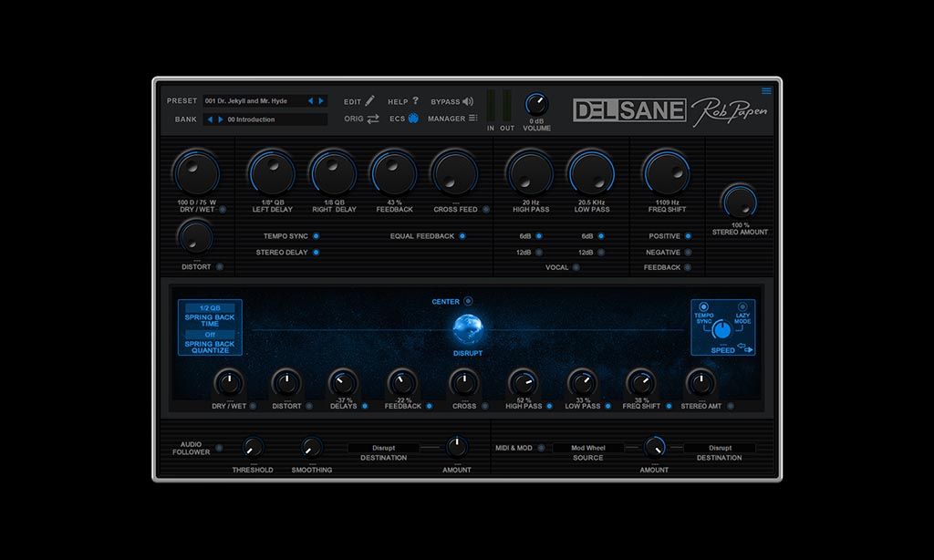
Task: Click the Threshold knob
Action: [253, 447]
